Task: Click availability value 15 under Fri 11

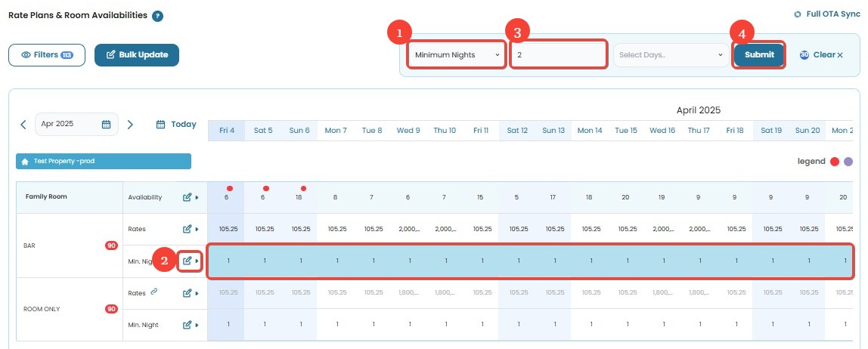Action: (x=481, y=197)
